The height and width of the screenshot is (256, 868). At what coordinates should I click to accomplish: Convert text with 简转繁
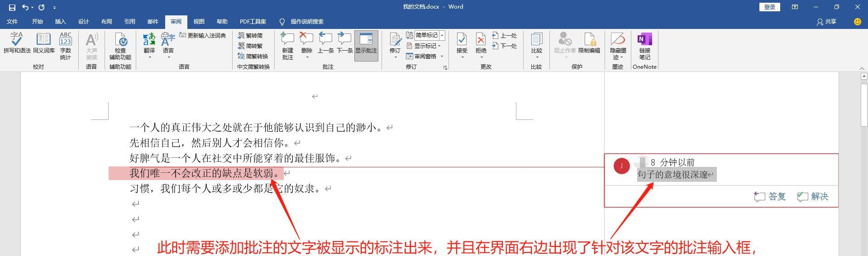tap(250, 46)
